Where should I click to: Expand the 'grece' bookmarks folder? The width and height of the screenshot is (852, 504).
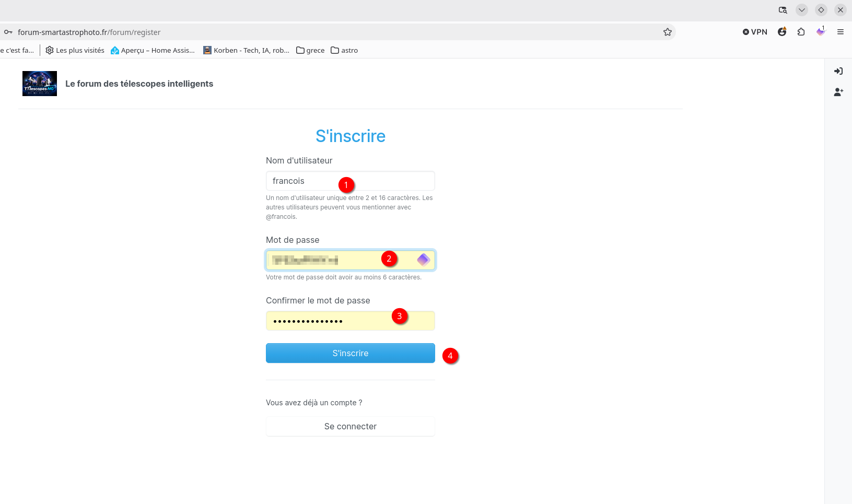coord(310,50)
